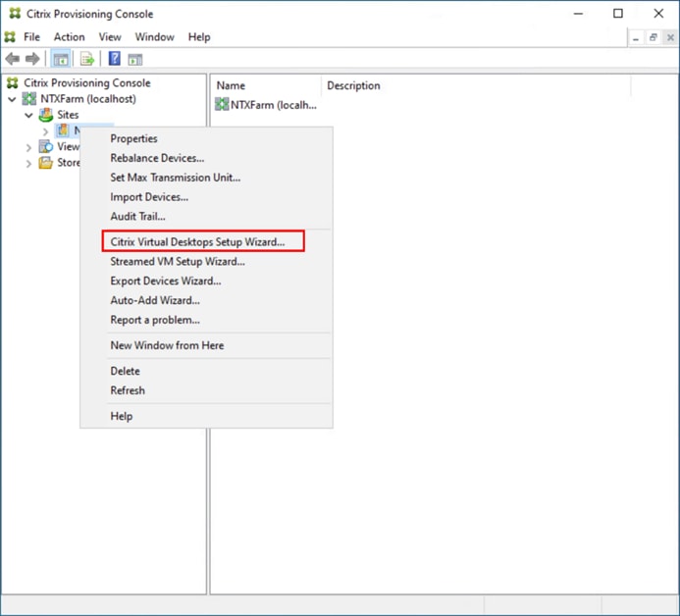
Task: Click the Forward arrow toolbar icon
Action: tap(32, 59)
